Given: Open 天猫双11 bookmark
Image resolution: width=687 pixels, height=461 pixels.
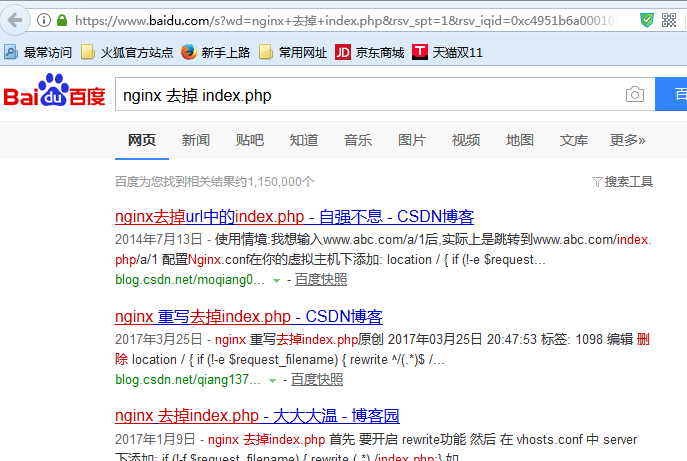Looking at the screenshot, I should point(447,53).
